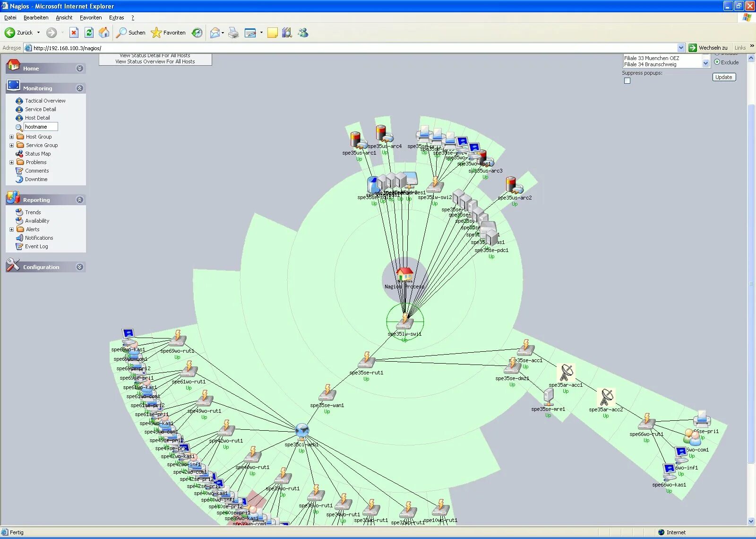
Task: Select the spe35se-rut1 router node
Action: (x=367, y=360)
